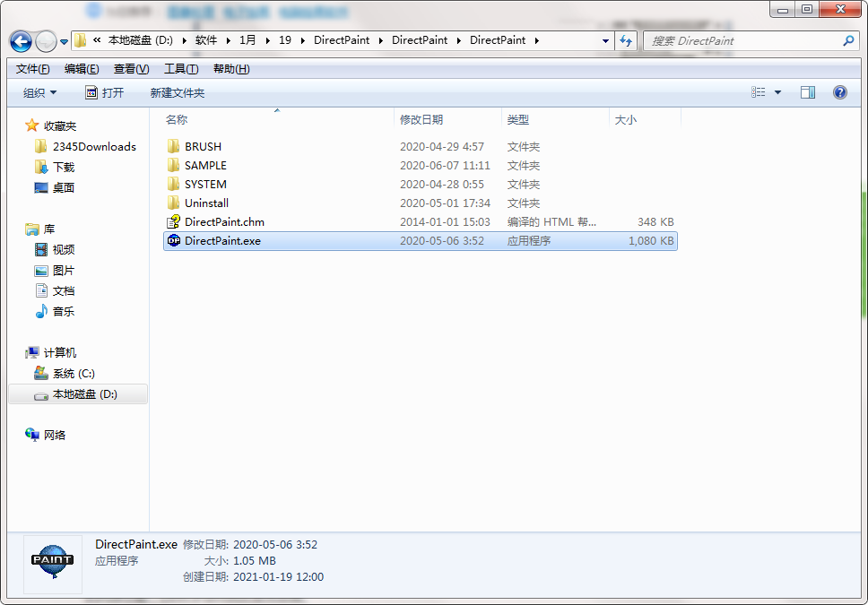Click the change view icon
Viewport: 868px width, 605px height.
(758, 92)
